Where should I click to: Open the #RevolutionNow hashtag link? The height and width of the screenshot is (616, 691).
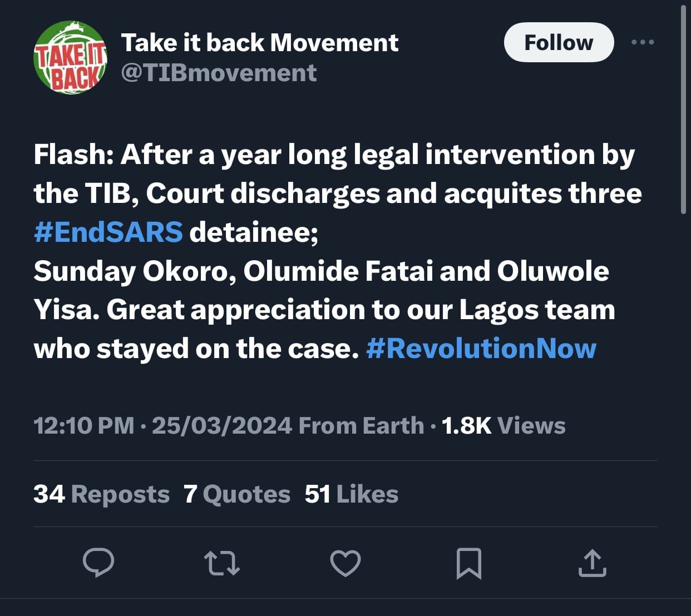(x=481, y=349)
